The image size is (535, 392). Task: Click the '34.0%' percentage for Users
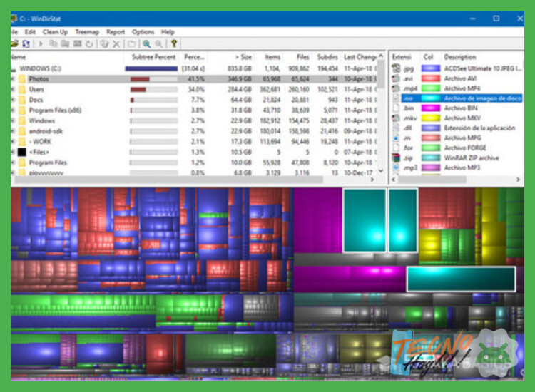click(196, 89)
